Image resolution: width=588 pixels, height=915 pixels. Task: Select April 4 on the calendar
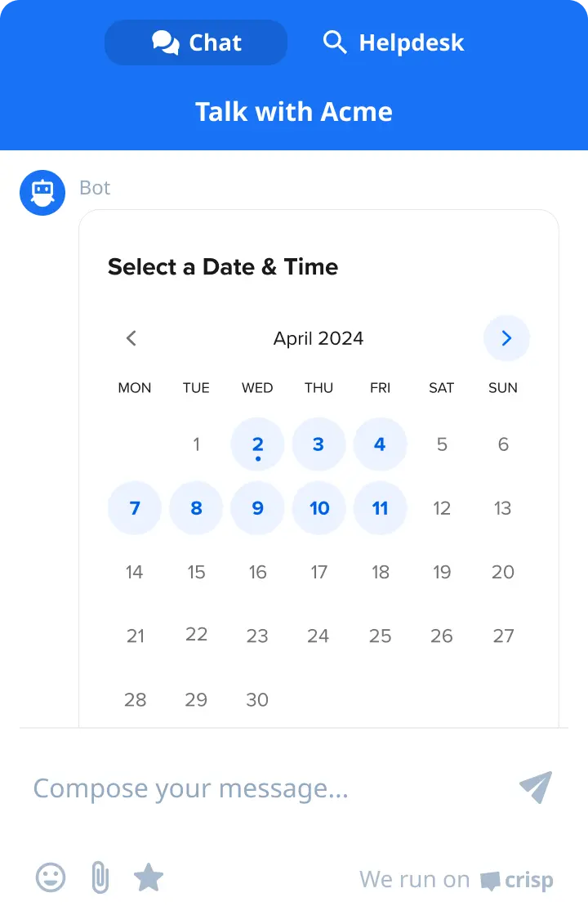[x=380, y=444]
